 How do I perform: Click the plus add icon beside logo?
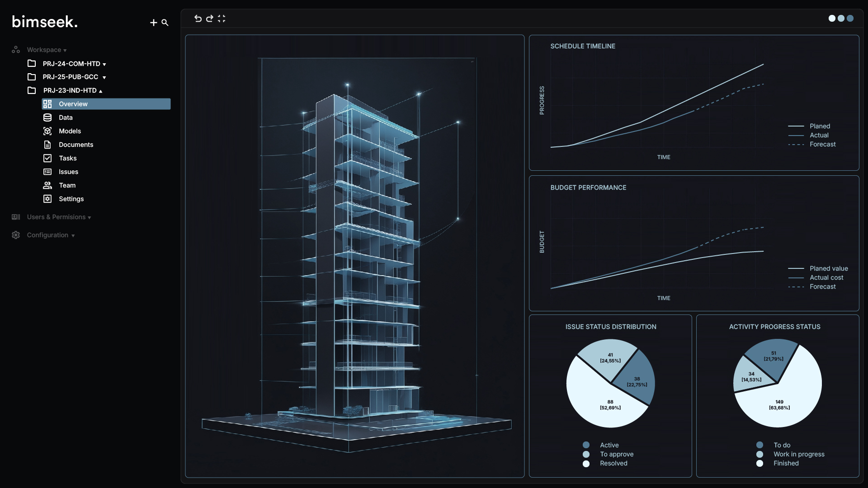pos(153,23)
